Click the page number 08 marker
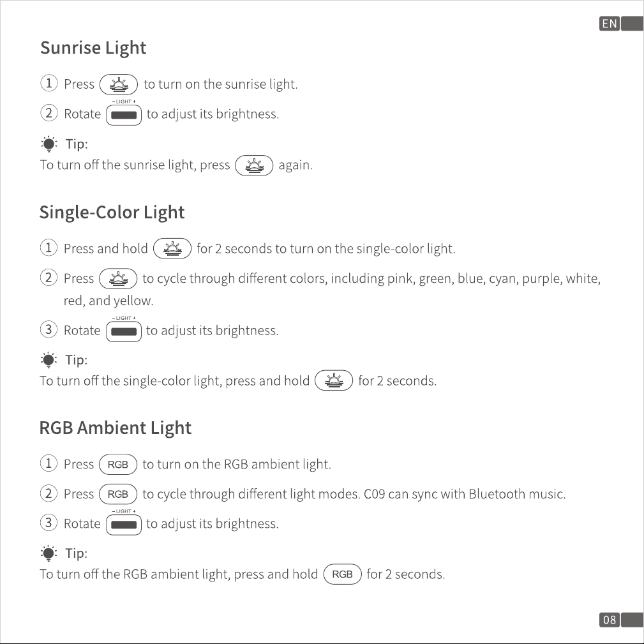Screen dimensions: 644x644 pyautogui.click(x=610, y=620)
